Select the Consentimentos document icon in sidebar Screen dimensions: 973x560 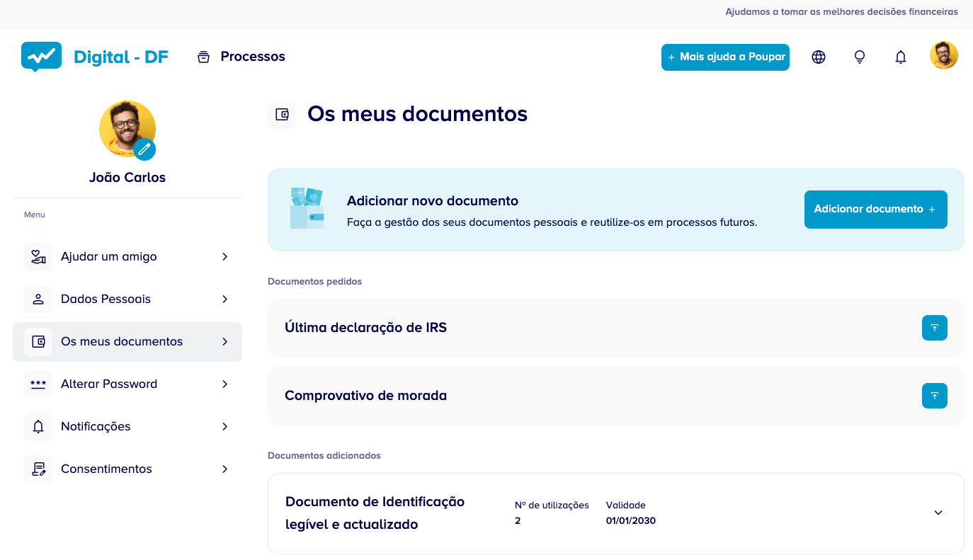point(38,469)
